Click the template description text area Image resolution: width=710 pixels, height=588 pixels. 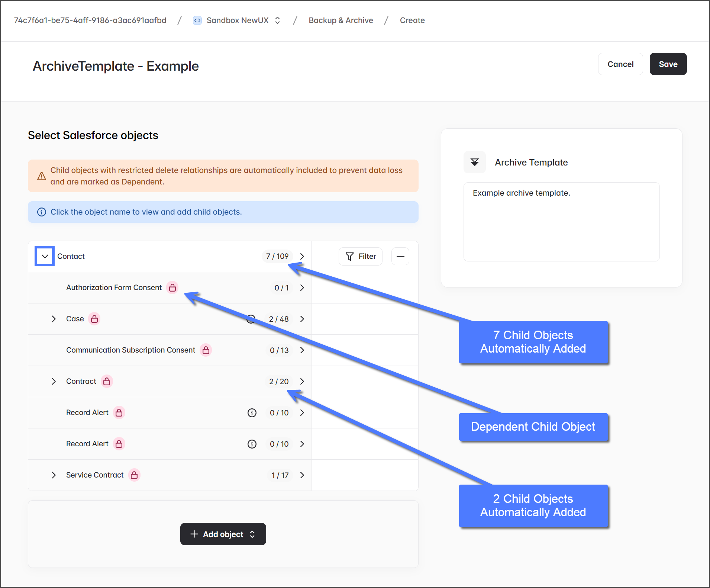point(561,222)
